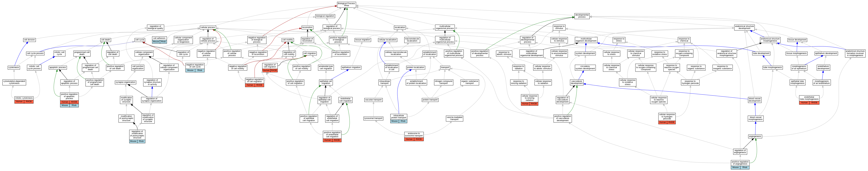The image size is (868, 171).
Task: Select the 'macromolecule localization' node
Action: tap(412, 40)
